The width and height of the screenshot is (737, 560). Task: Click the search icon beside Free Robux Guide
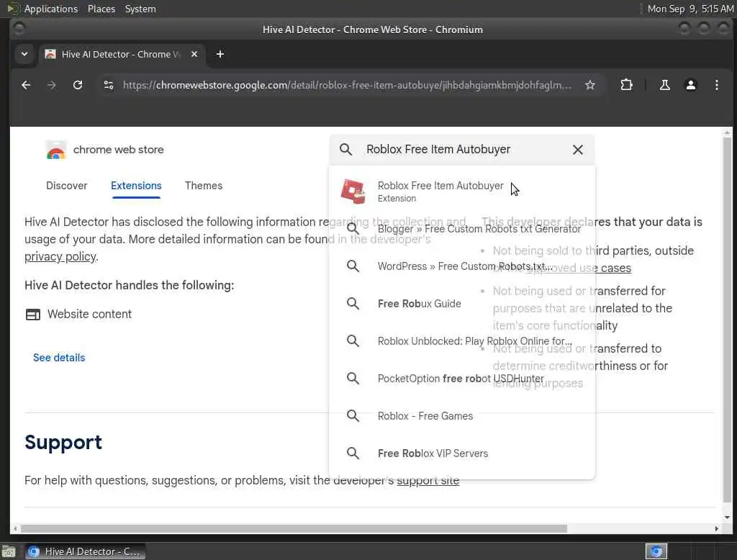point(353,304)
